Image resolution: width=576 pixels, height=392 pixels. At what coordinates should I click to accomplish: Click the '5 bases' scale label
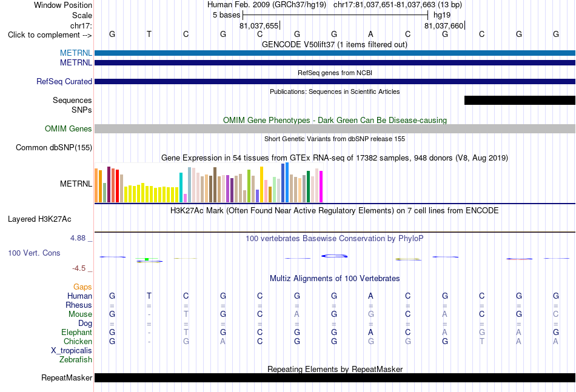coord(226,15)
